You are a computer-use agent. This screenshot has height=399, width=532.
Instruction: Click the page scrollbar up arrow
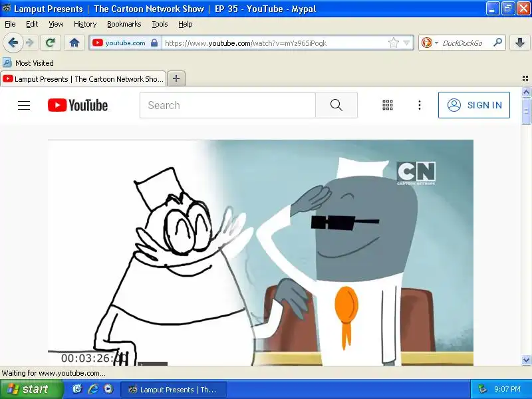click(x=526, y=92)
